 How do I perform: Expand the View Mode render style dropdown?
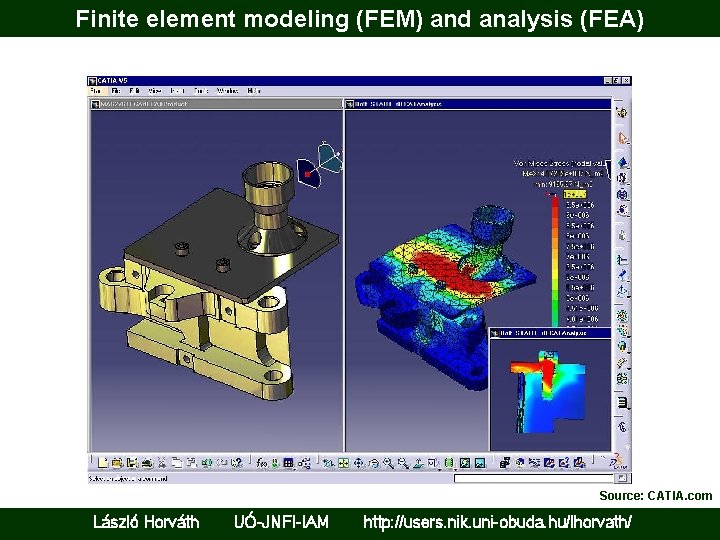coord(456,470)
